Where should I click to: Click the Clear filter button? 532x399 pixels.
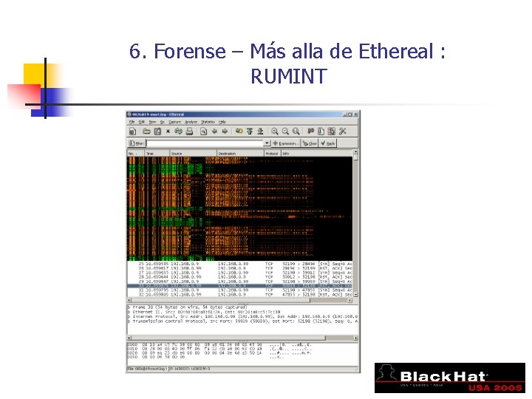[310, 143]
